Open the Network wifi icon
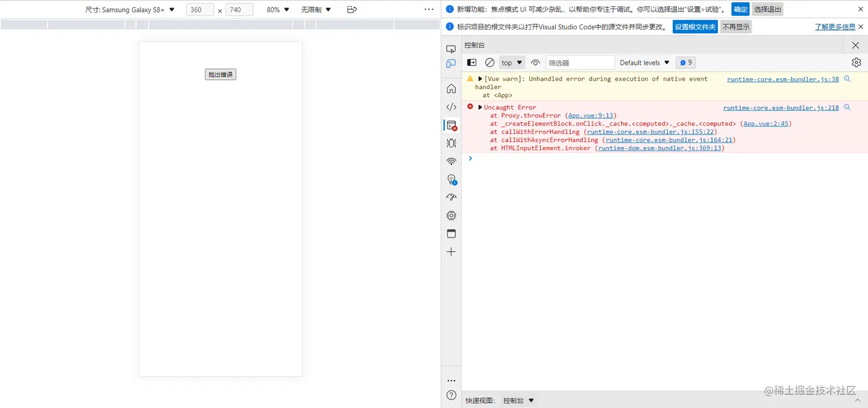The height and width of the screenshot is (408, 868). coord(451,161)
